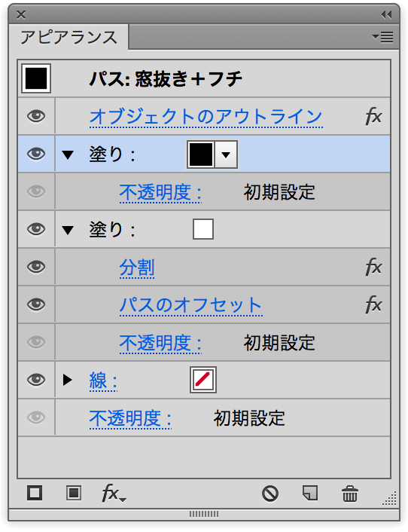Click fx icon on パスのオフセット row

point(374,304)
